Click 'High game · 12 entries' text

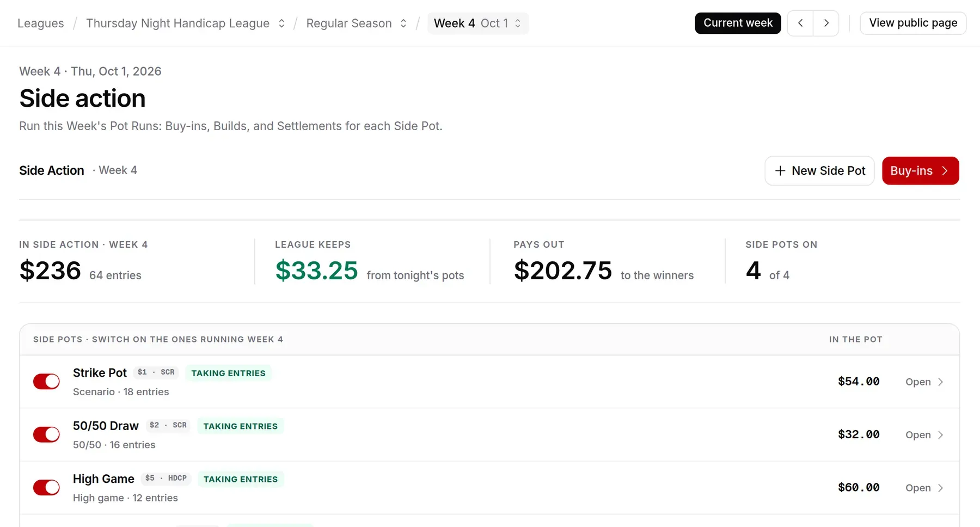click(x=125, y=498)
